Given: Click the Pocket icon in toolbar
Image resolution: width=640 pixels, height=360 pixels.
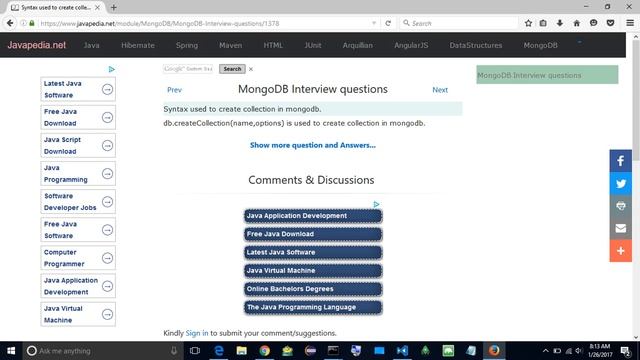Looking at the screenshot, I should coord(611,23).
